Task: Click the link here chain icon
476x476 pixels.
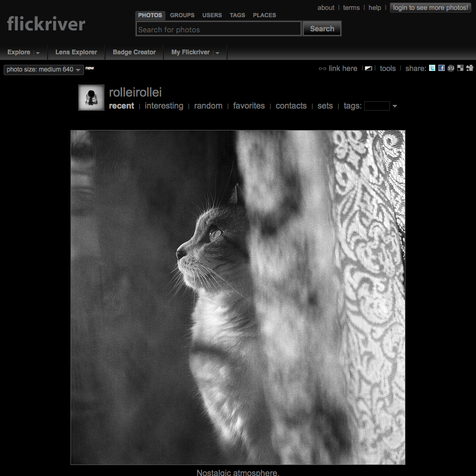Action: coord(322,68)
